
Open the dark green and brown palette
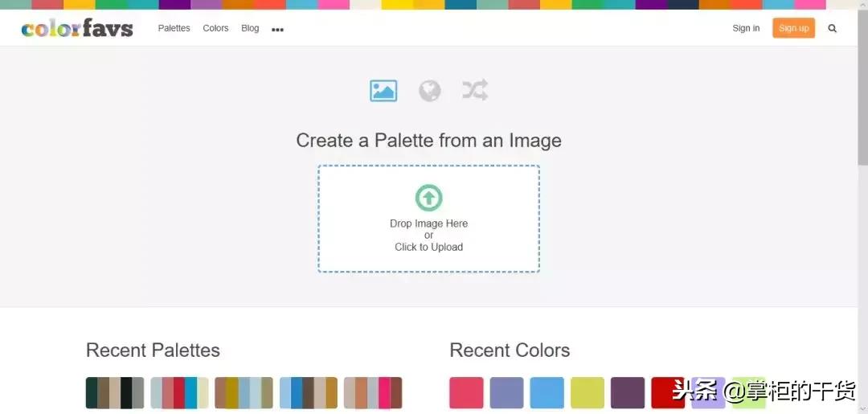tap(115, 393)
